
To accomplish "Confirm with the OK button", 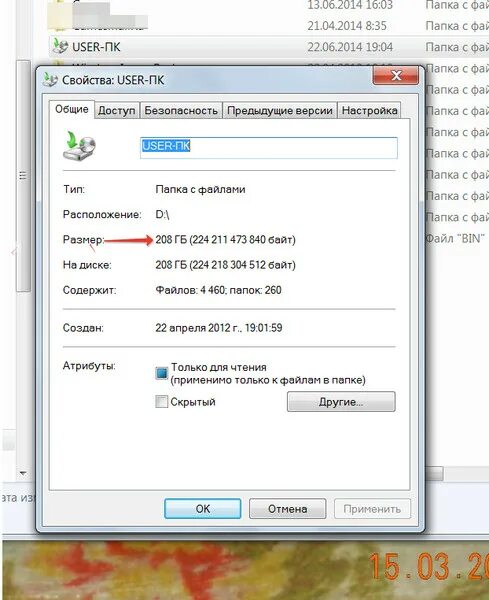I will coord(203,509).
